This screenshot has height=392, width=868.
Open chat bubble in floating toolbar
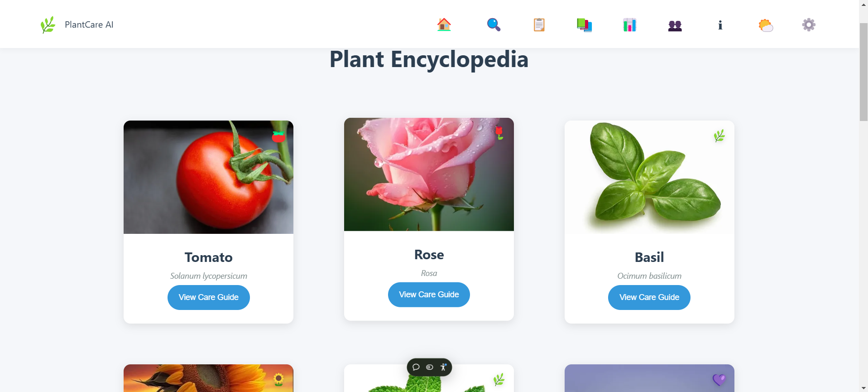click(416, 367)
